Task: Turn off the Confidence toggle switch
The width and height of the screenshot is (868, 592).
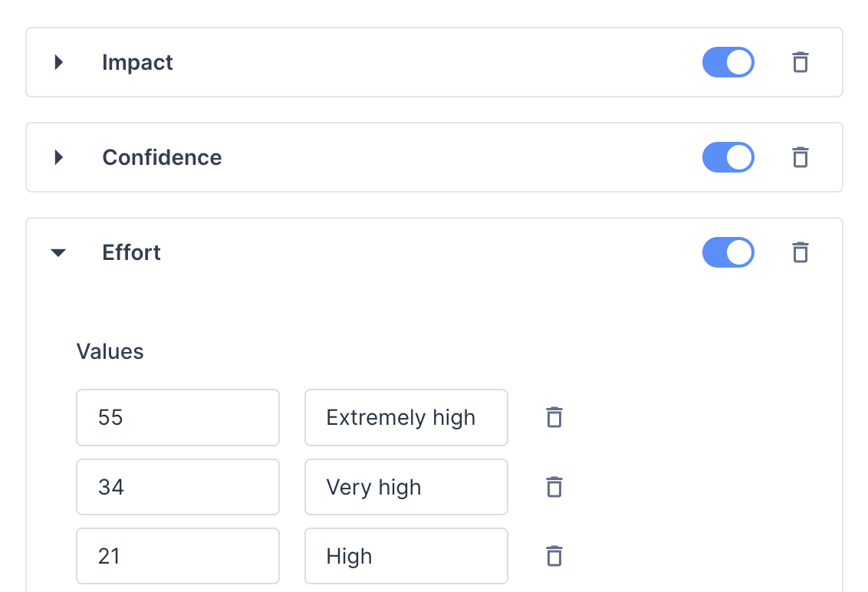Action: click(728, 157)
